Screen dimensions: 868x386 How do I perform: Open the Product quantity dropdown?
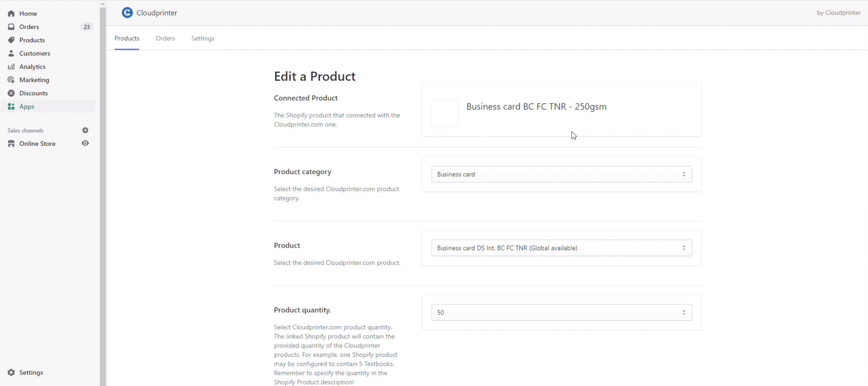click(x=561, y=312)
